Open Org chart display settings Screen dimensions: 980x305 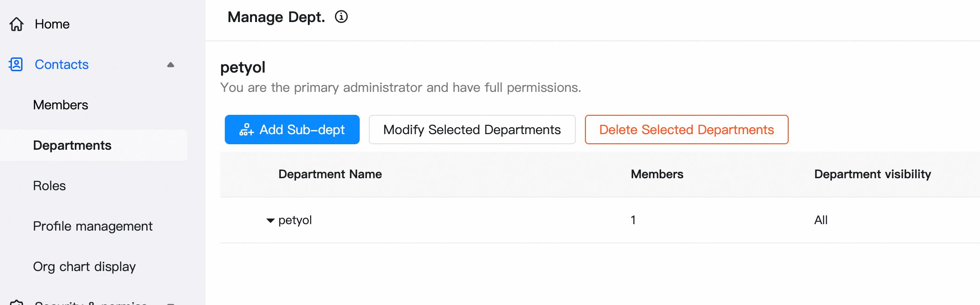pos(84,266)
